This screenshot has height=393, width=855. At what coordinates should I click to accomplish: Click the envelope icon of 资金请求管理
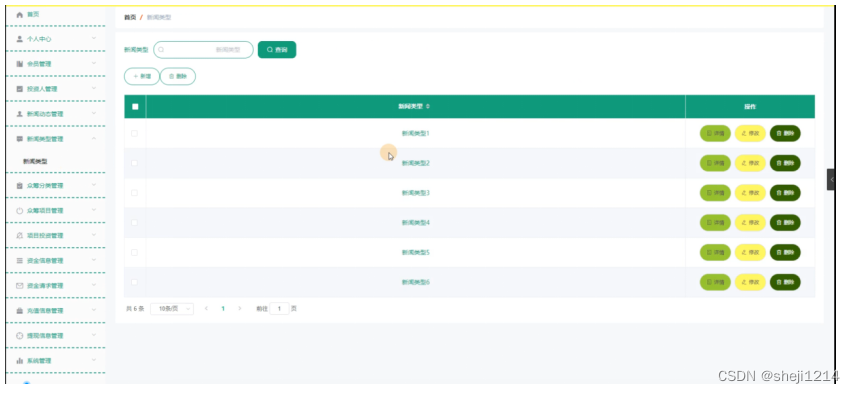pos(20,286)
